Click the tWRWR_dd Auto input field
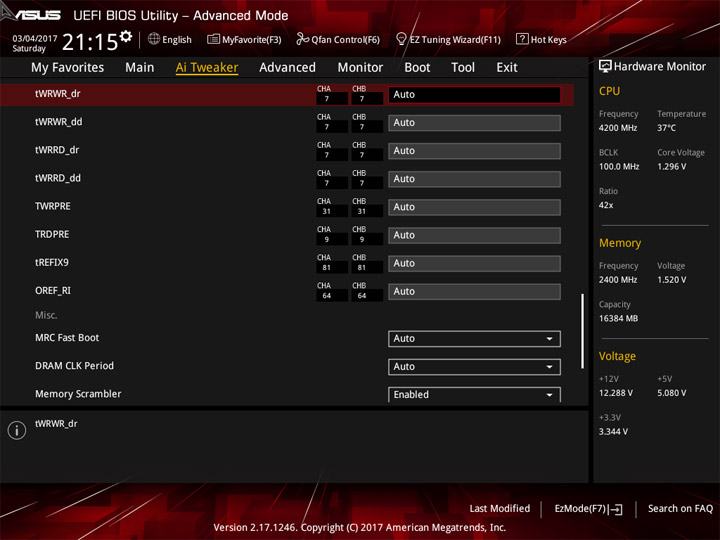720x540 pixels. point(474,123)
